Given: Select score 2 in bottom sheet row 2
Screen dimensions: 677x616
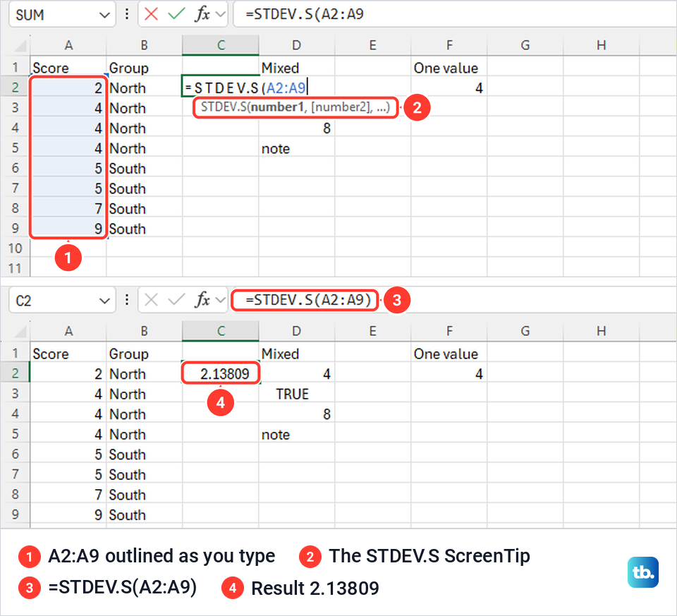Looking at the screenshot, I should [68, 374].
